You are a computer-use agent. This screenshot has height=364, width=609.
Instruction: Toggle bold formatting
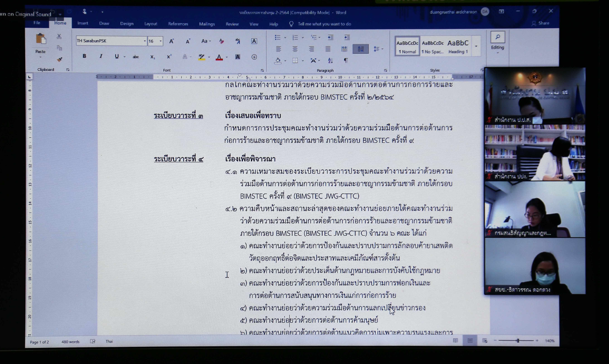pos(84,56)
